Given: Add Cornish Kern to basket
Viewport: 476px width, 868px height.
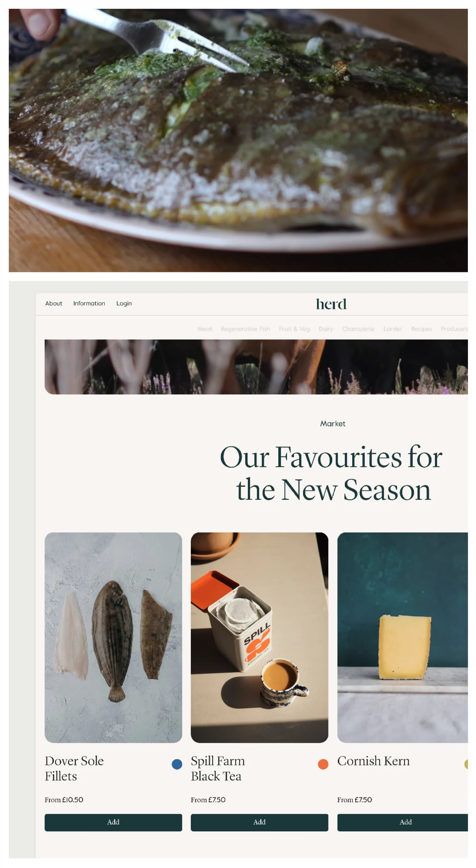Looking at the screenshot, I should pyautogui.click(x=402, y=822).
